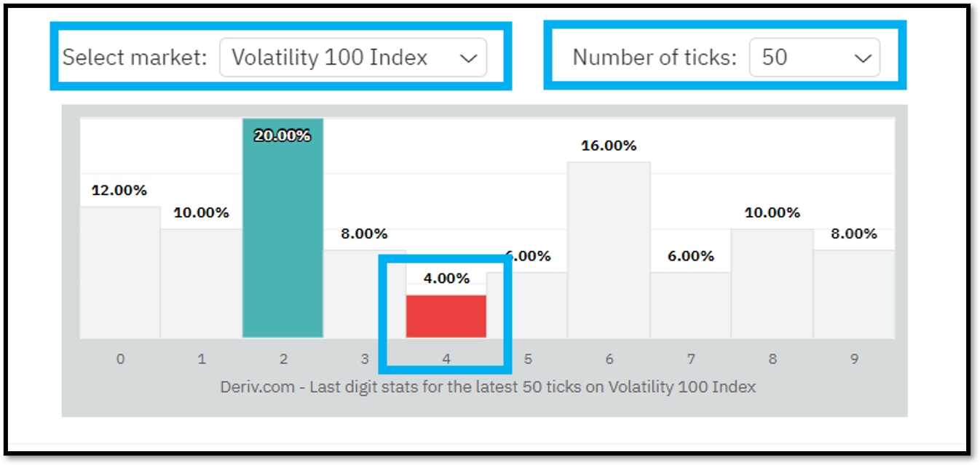980x465 pixels.
Task: Open the Number of ticks dropdown
Action: pos(814,57)
